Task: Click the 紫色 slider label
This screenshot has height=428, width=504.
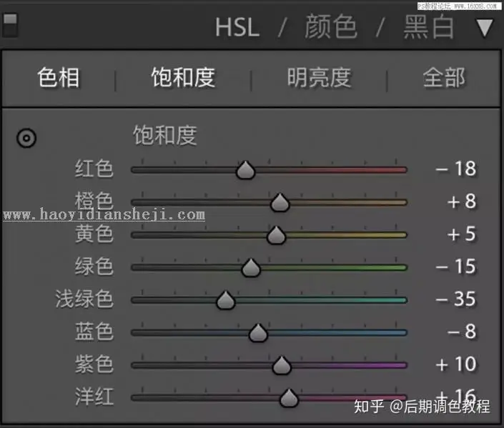Action: click(x=94, y=364)
